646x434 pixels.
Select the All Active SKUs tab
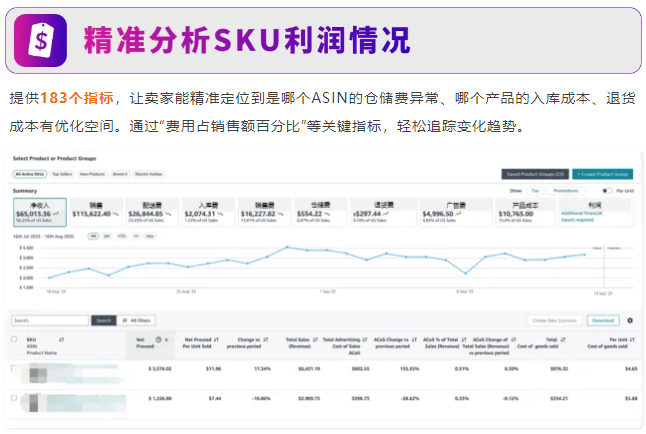tap(30, 173)
